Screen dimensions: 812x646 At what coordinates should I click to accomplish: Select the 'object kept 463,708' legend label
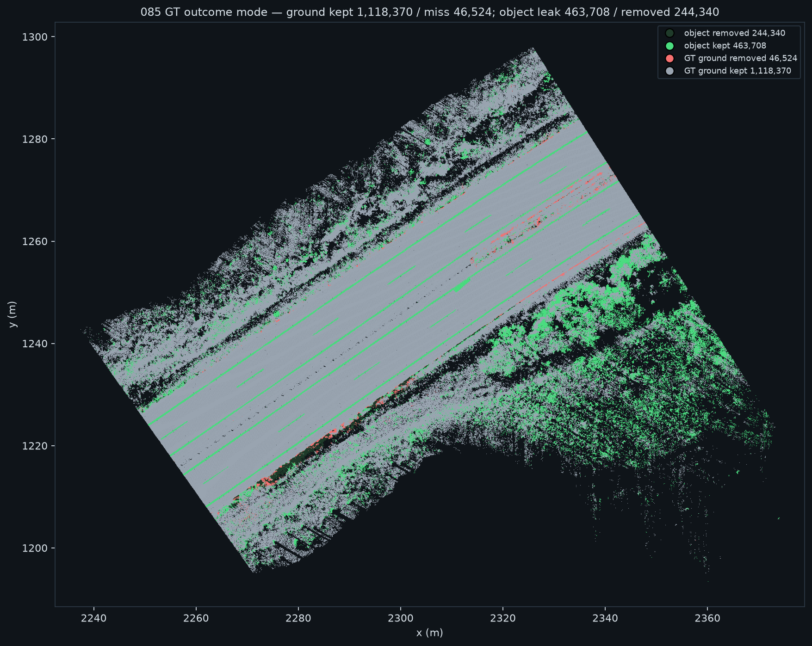725,46
